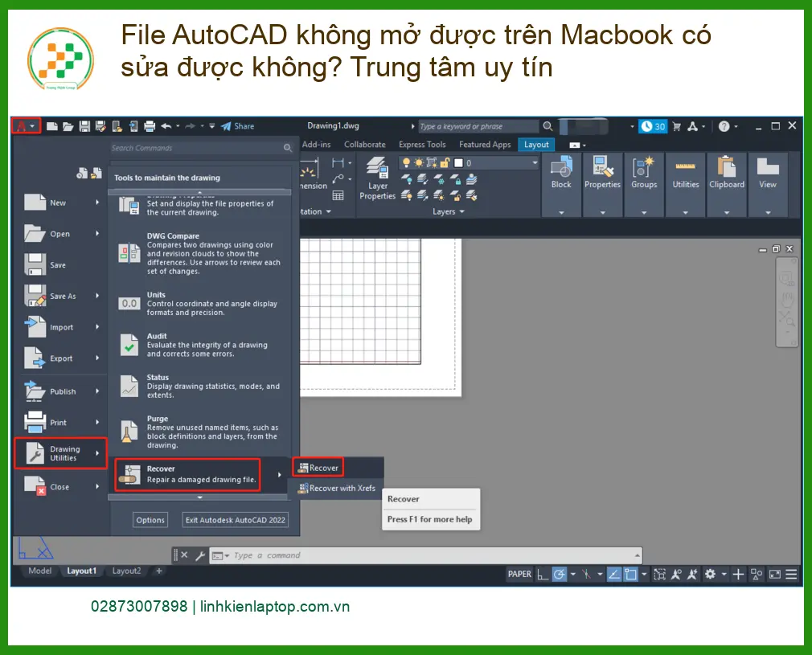This screenshot has height=655, width=812.
Task: Click the plus button to add layout
Action: click(x=159, y=571)
